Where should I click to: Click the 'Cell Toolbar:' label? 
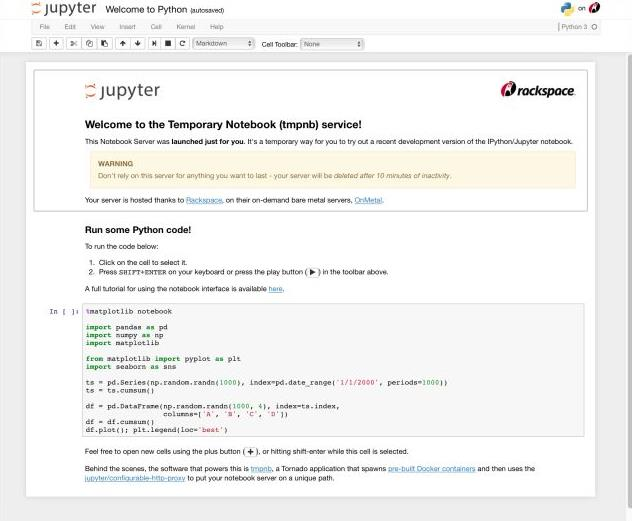(x=280, y=44)
